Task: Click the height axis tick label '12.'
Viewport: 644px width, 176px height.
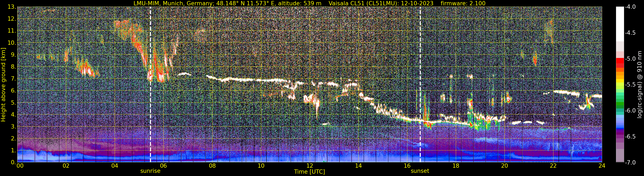Action: pyautogui.click(x=12, y=19)
